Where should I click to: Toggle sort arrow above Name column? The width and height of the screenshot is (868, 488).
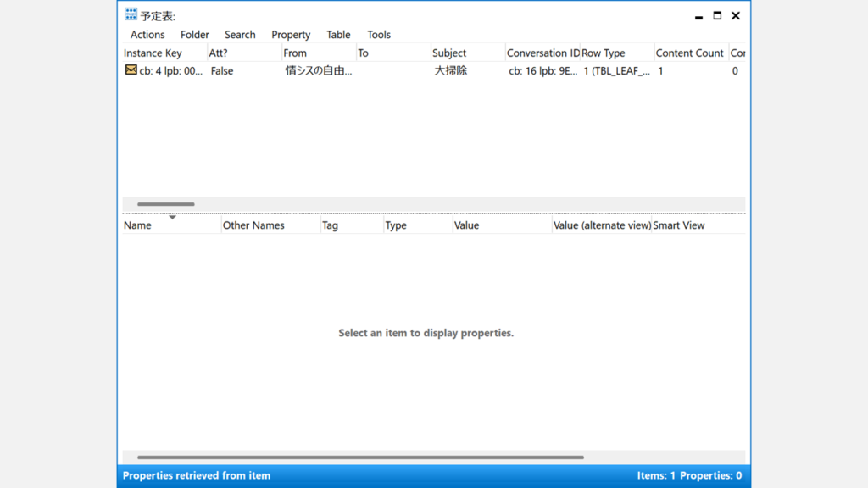[172, 218]
